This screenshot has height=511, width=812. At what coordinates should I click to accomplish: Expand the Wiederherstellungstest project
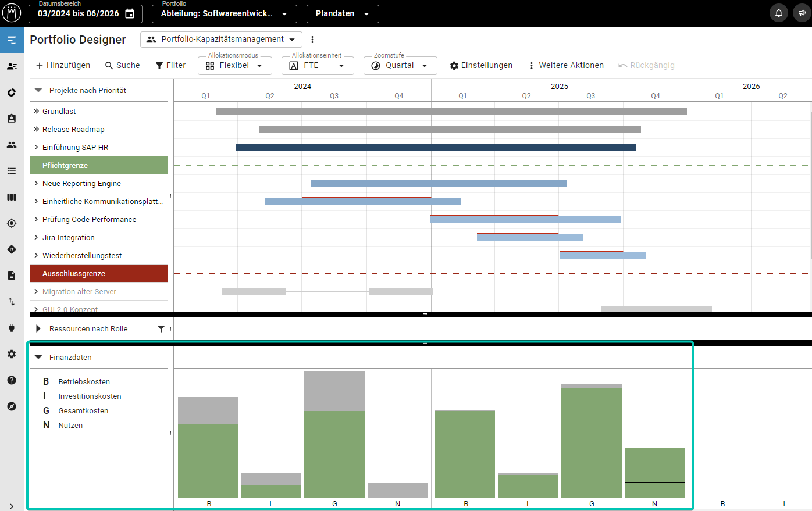point(36,255)
